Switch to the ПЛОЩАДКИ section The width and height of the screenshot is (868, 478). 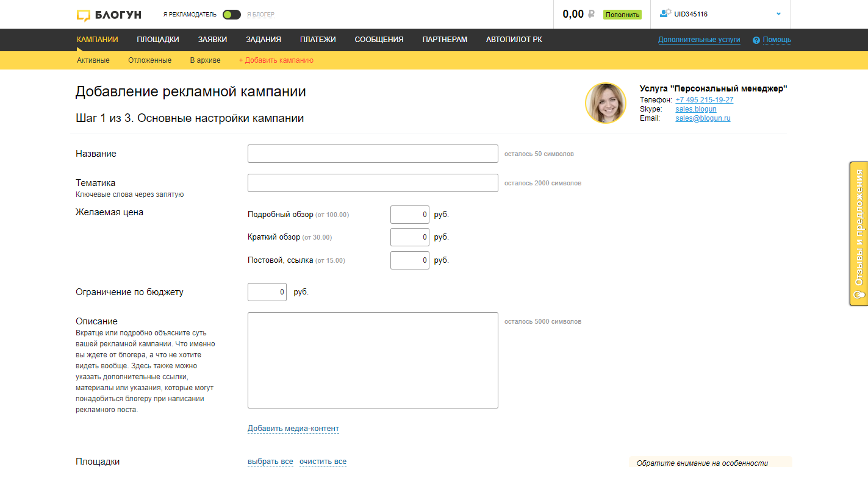157,39
